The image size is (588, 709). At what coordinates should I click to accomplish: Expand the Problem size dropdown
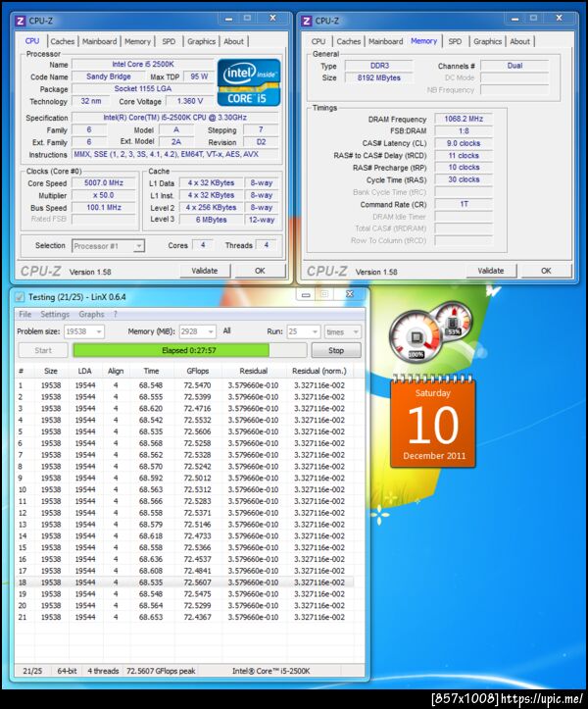[x=99, y=331]
